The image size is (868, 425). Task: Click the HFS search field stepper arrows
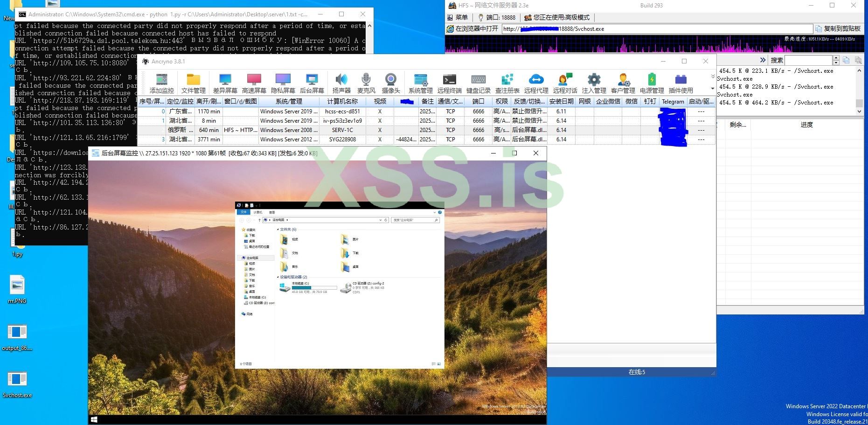tap(836, 60)
